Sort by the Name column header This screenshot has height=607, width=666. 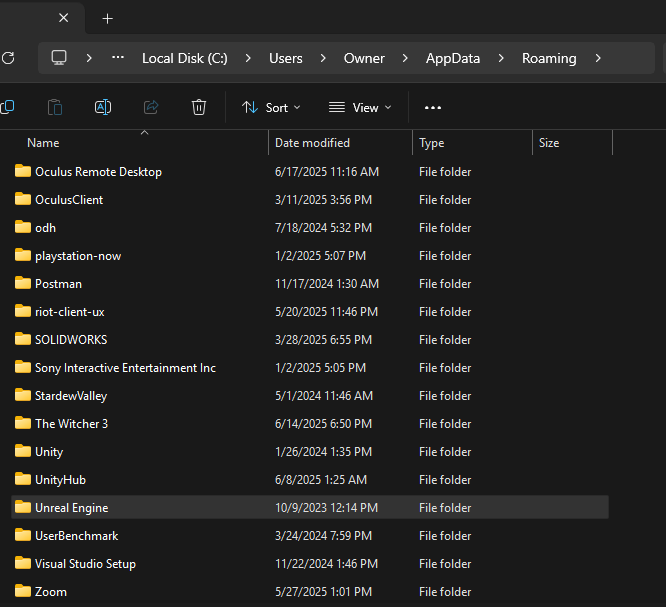43,143
